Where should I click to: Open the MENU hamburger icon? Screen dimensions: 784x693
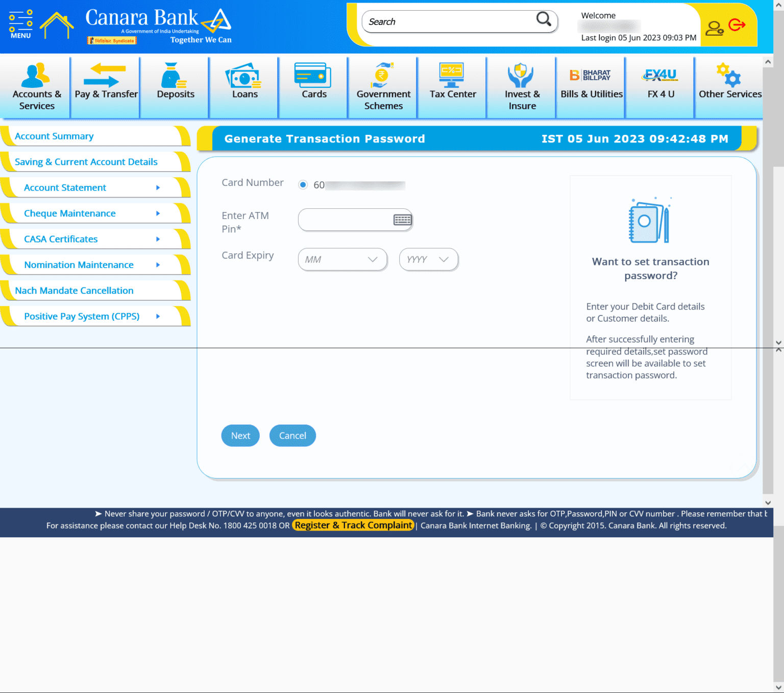[x=20, y=24]
